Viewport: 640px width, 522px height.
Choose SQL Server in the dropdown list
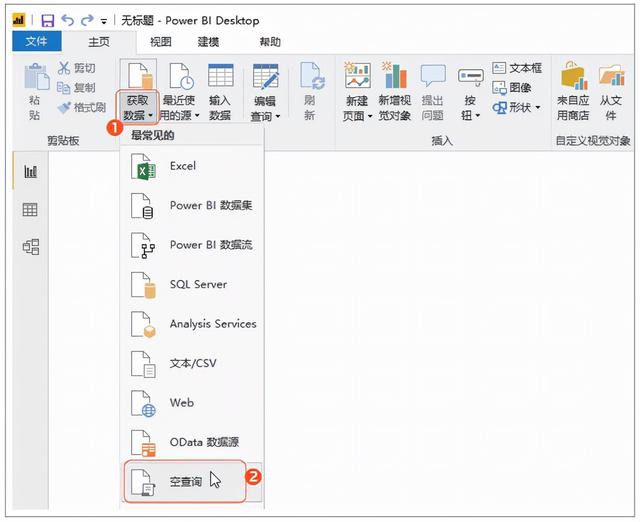[x=192, y=285]
